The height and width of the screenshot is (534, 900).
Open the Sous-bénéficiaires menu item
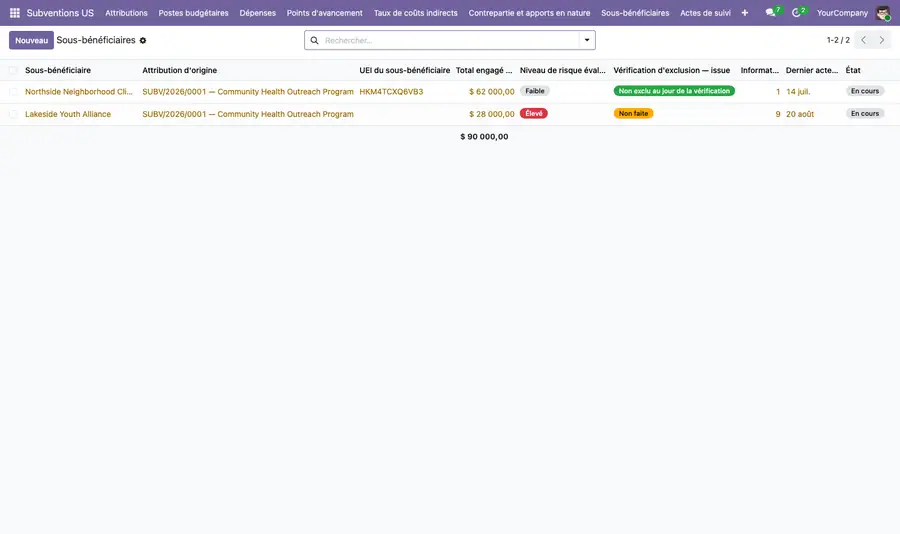pyautogui.click(x=635, y=13)
